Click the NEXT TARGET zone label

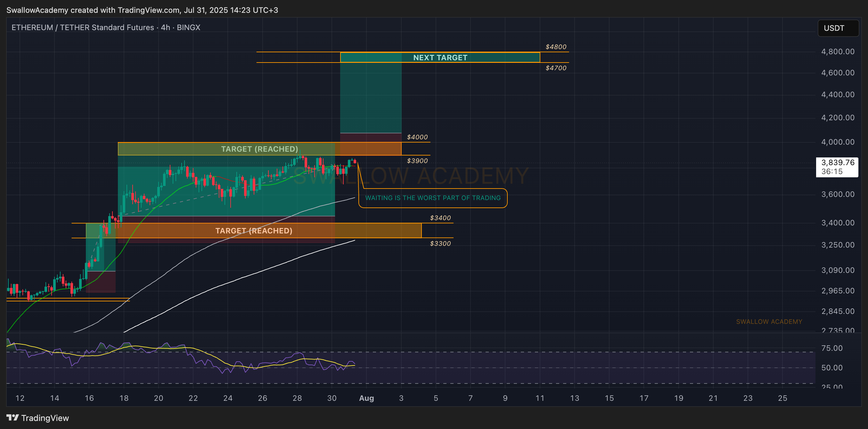pos(440,58)
